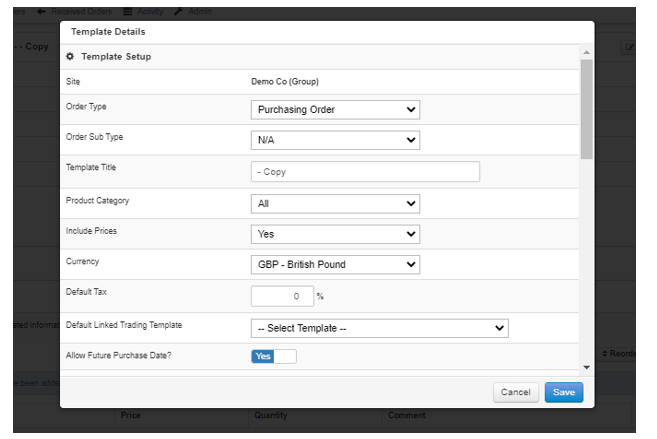Screen dimensions: 657x439
Task: Click the scrollbar down arrow in dialog
Action: [587, 367]
